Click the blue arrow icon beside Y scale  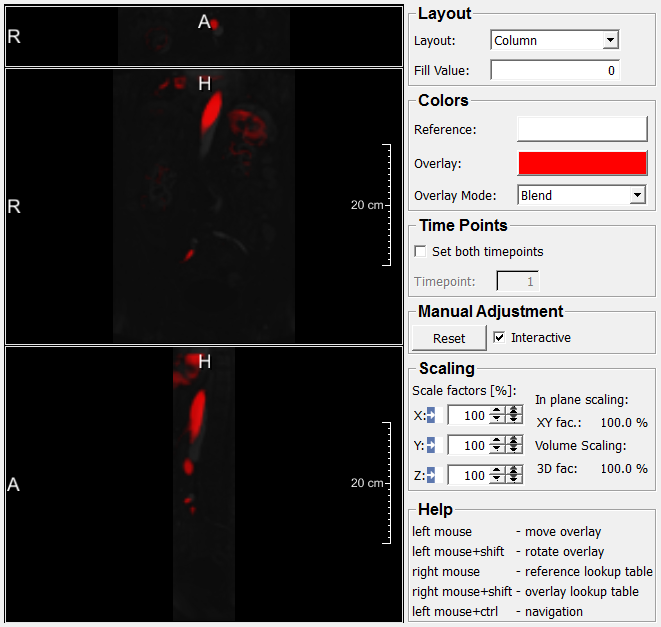[x=430, y=445]
